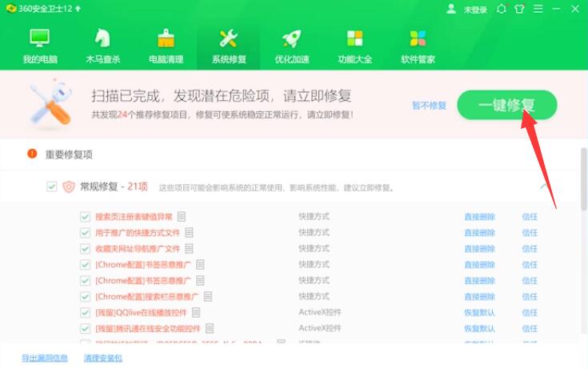Click 直接删除 for 搜索页注册表键值异常
The height and width of the screenshot is (369, 588).
(480, 217)
